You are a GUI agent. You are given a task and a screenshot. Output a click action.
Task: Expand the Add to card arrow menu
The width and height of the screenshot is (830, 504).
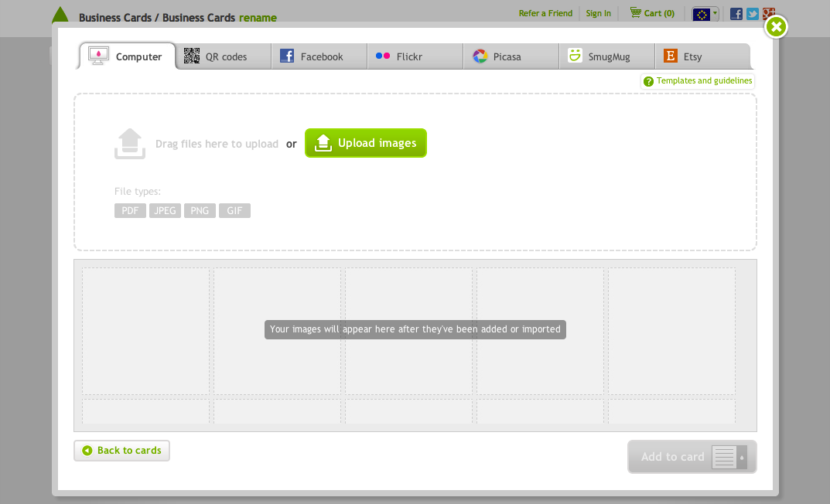click(742, 457)
